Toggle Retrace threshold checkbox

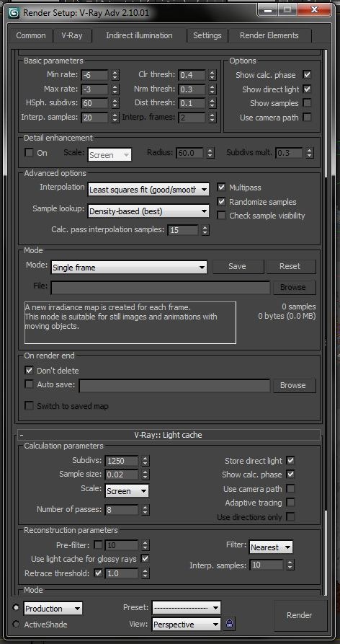point(98,573)
